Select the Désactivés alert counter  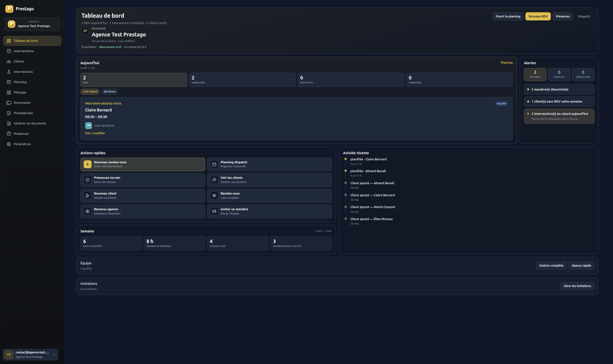[583, 75]
